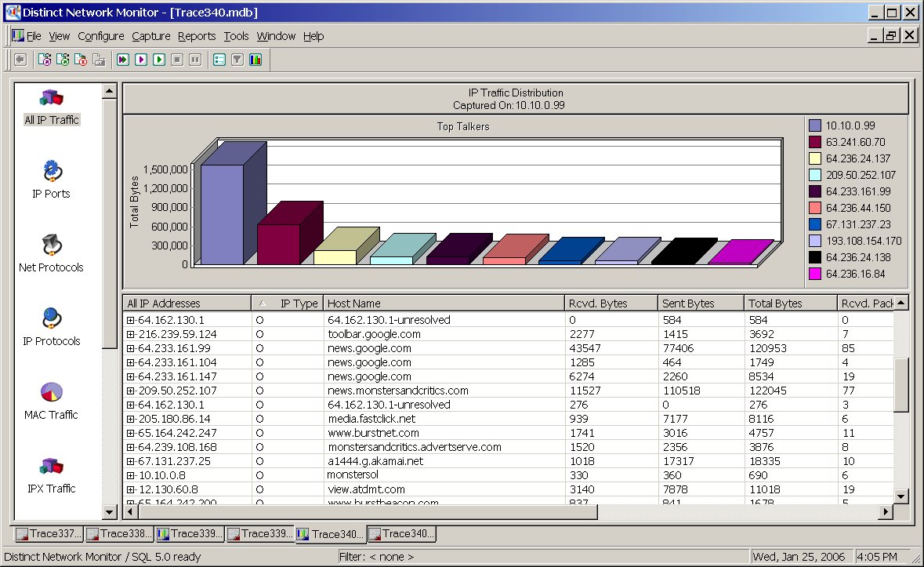
Task: Switch to the Trace338 tab
Action: (119, 533)
